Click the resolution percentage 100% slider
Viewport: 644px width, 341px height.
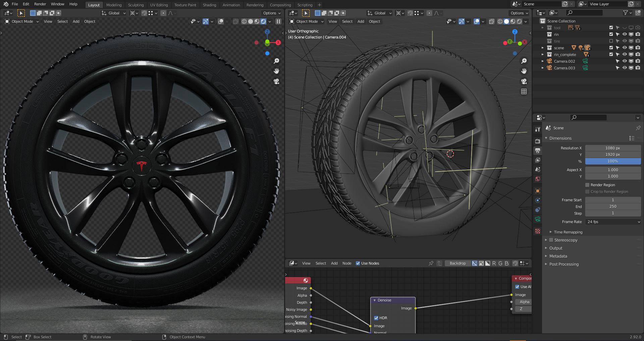(x=613, y=161)
